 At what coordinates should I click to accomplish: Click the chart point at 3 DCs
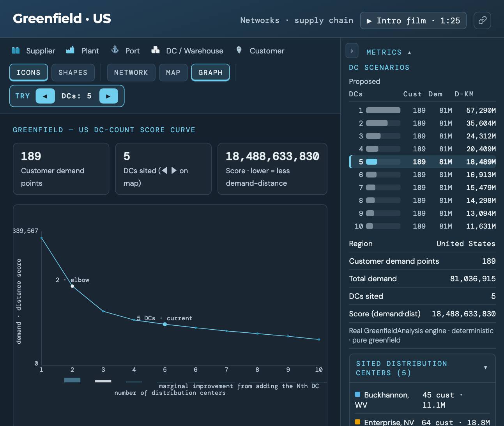click(103, 311)
